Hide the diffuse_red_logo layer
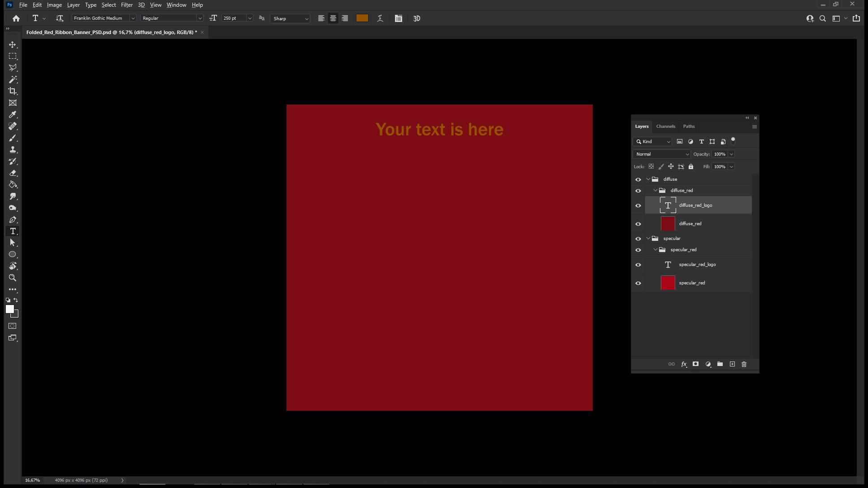868x488 pixels. [638, 205]
